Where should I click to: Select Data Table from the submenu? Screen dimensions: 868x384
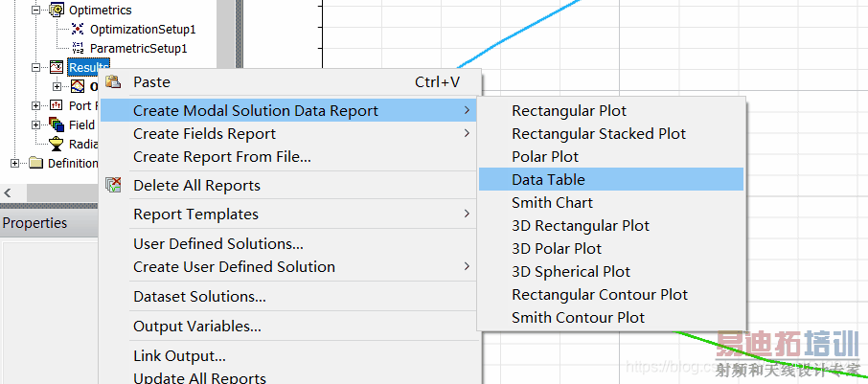(x=548, y=179)
